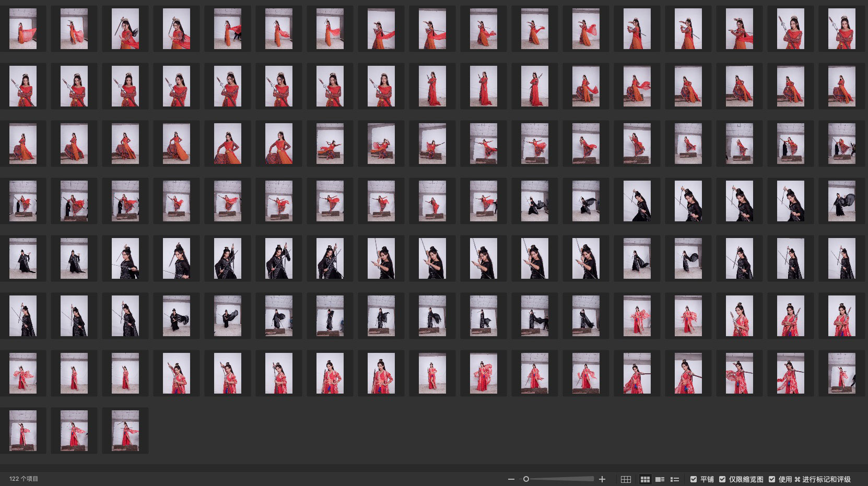Select the first thumbnail in the third row
The image size is (868, 486).
coord(23,144)
